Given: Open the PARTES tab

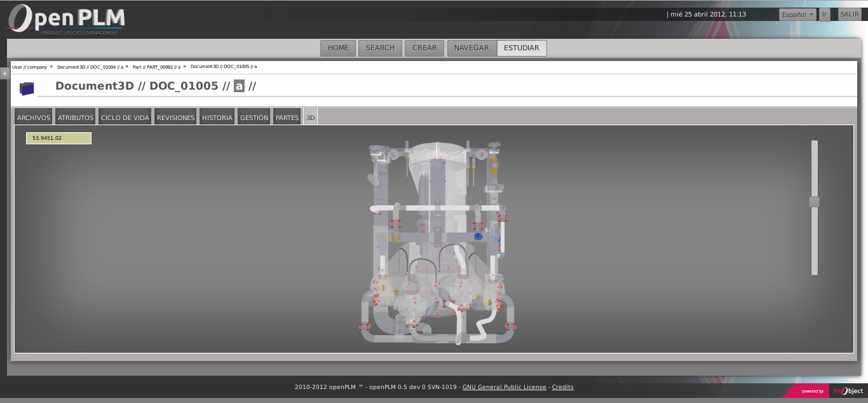Looking at the screenshot, I should [287, 117].
